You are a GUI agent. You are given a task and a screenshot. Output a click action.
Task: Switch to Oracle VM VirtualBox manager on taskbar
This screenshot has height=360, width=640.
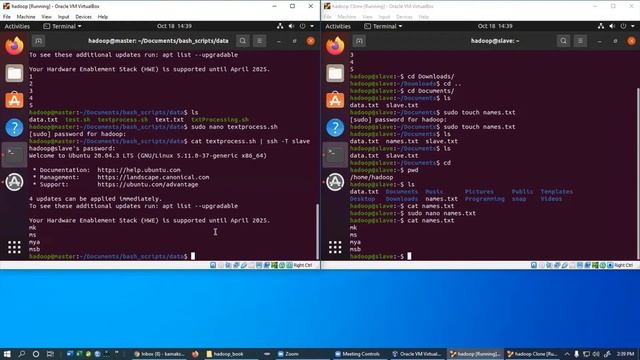point(416,354)
